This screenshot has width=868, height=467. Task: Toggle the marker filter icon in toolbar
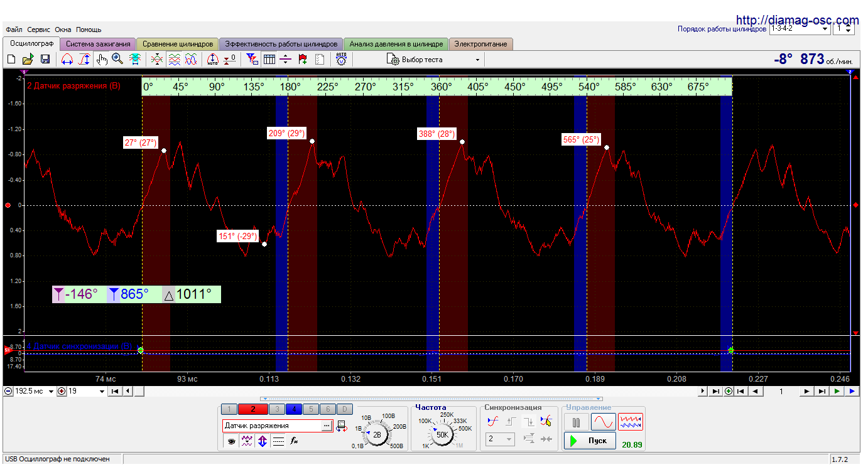(252, 59)
